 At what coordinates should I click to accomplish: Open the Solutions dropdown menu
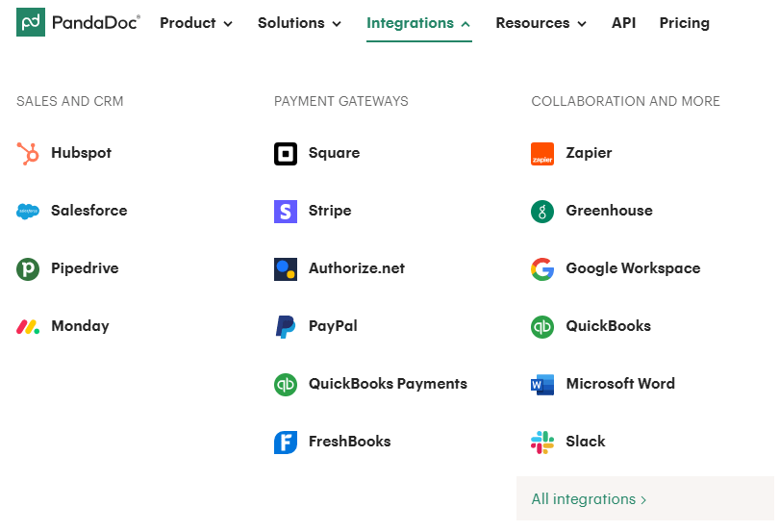[x=299, y=23]
